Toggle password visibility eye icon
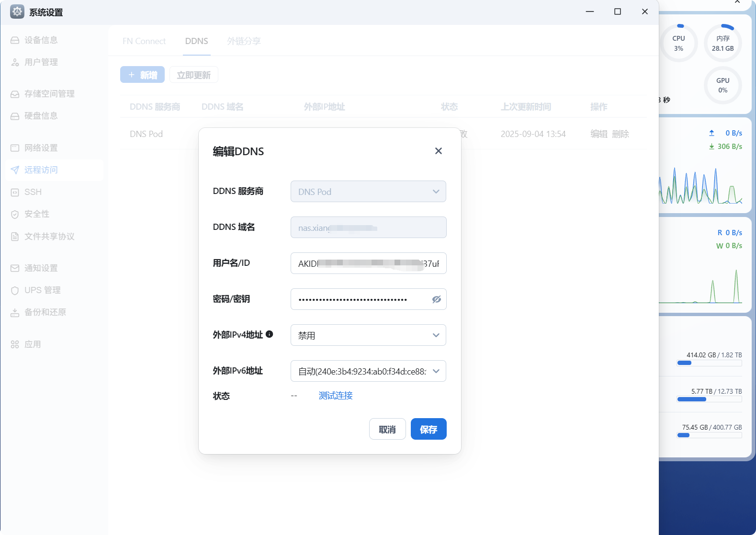756x535 pixels. [x=436, y=299]
